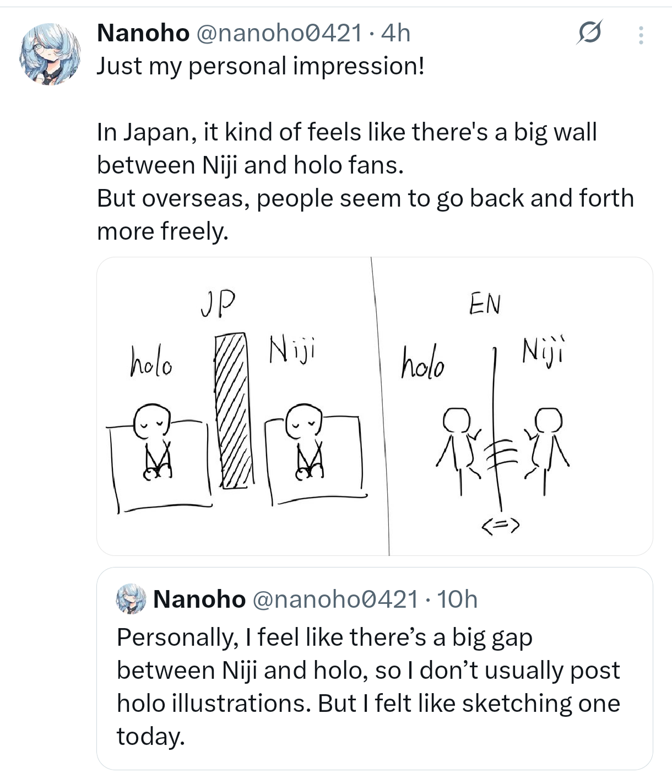Tap the handwritten JP label in the sketch
The height and width of the screenshot is (784, 672).
pos(218,304)
